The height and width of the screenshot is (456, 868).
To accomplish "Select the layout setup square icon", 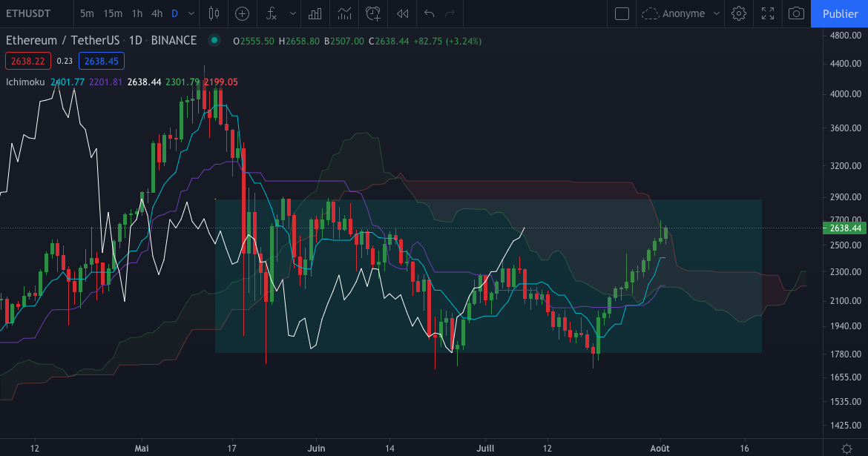I will click(x=622, y=13).
